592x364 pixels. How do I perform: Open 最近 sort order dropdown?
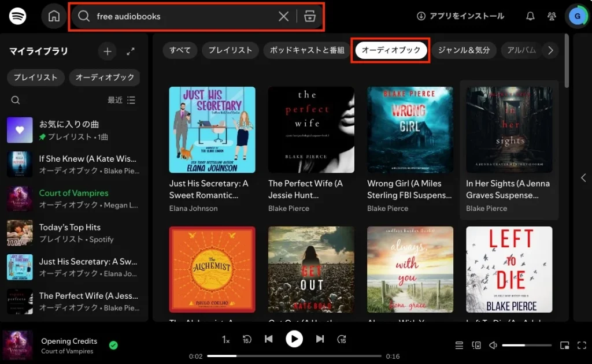121,100
